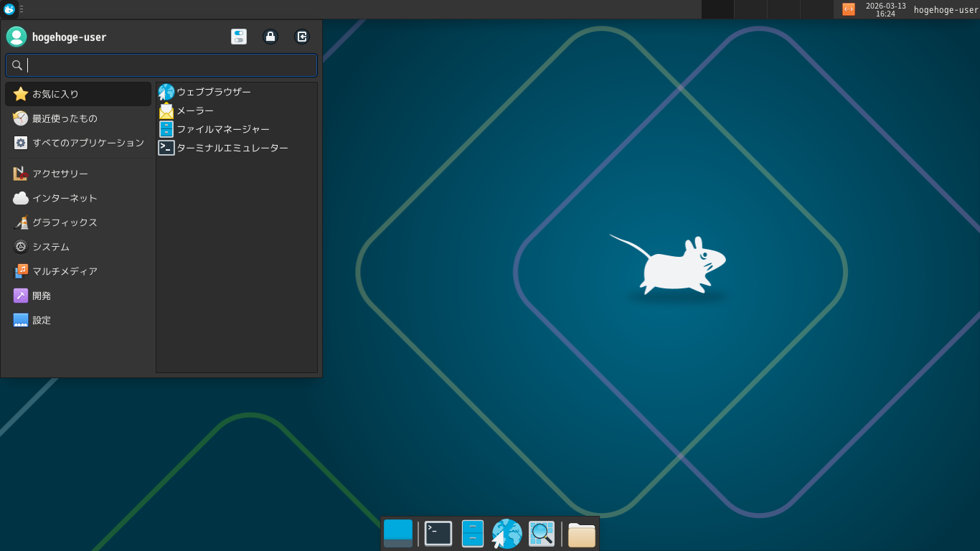Open the Application Finder magnifier icon in the dock
Image resolution: width=980 pixels, height=551 pixels.
(541, 533)
